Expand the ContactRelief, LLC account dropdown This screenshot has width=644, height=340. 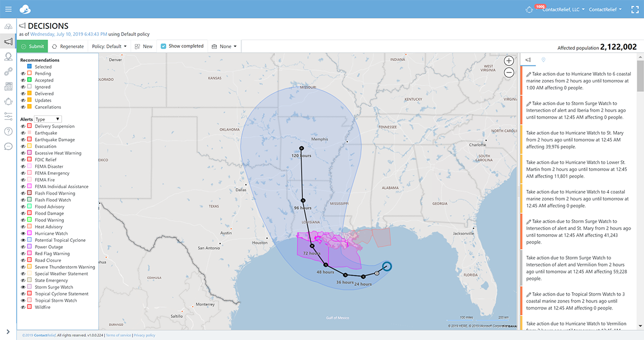click(562, 10)
